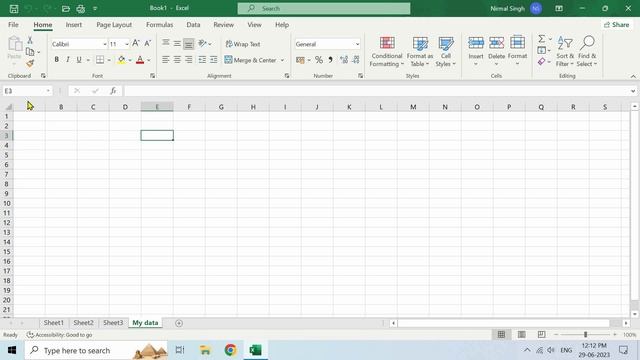Open Accessibility: Good to go status
Viewport: 640px width, 360px height.
click(x=59, y=335)
